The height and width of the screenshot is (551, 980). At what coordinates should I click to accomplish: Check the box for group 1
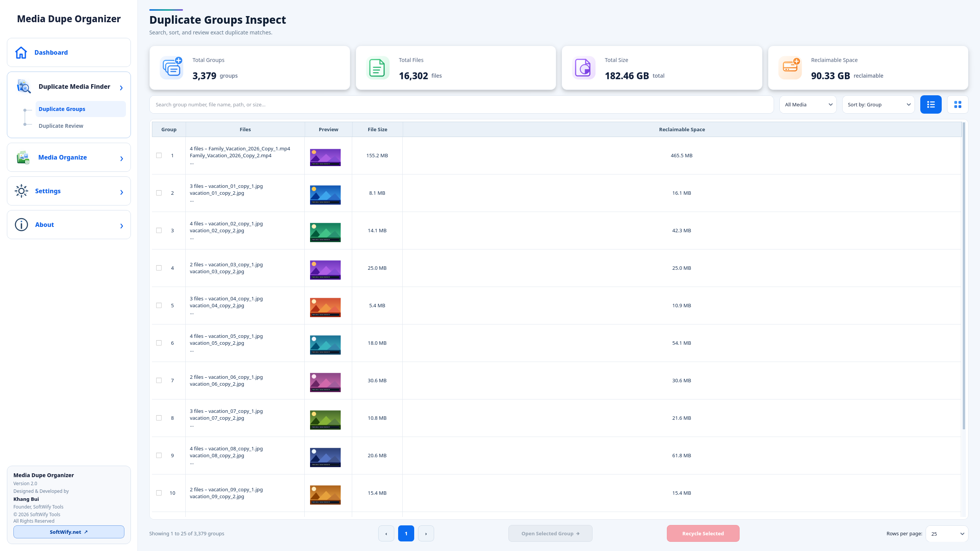(159, 155)
